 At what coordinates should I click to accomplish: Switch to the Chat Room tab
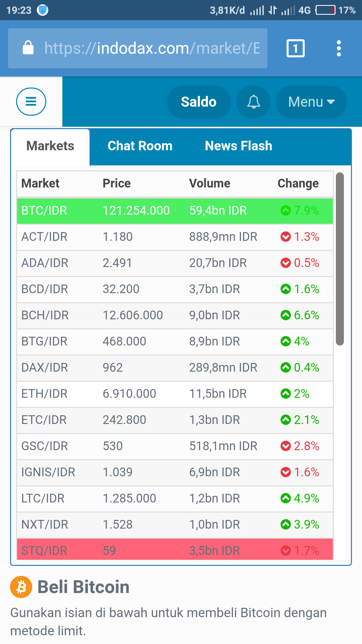[140, 146]
